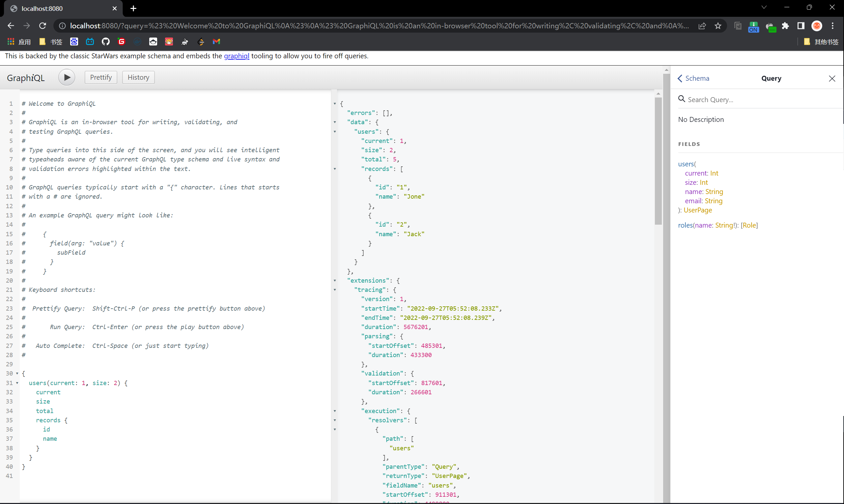The height and width of the screenshot is (504, 844).
Task: Click the ON extension icon
Action: 753,26
